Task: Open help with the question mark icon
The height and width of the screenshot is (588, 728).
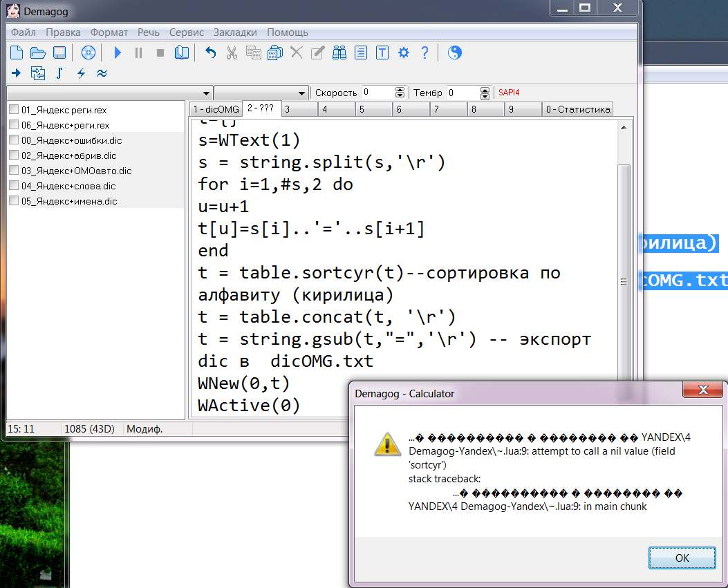Action: 424,53
